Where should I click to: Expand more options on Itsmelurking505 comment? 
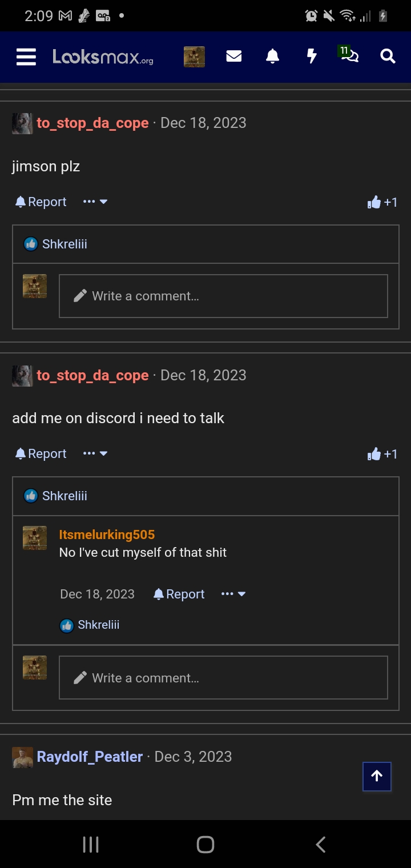[x=233, y=594]
